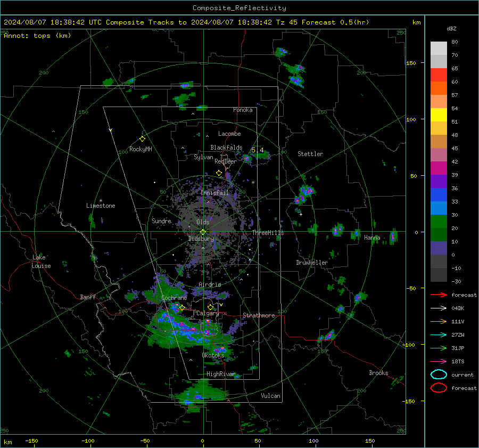
Task: Click the 'ThreeHills' city label
Action: tap(268, 233)
